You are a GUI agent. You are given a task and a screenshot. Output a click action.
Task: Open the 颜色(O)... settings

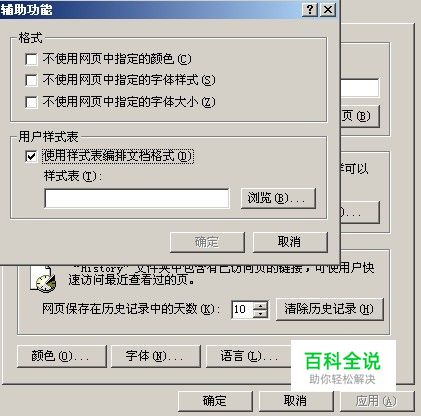(x=62, y=356)
